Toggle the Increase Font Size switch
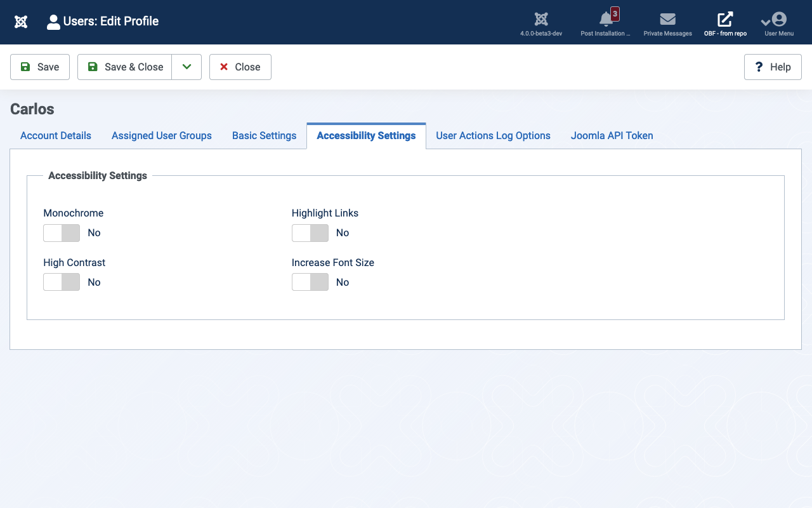 310,282
